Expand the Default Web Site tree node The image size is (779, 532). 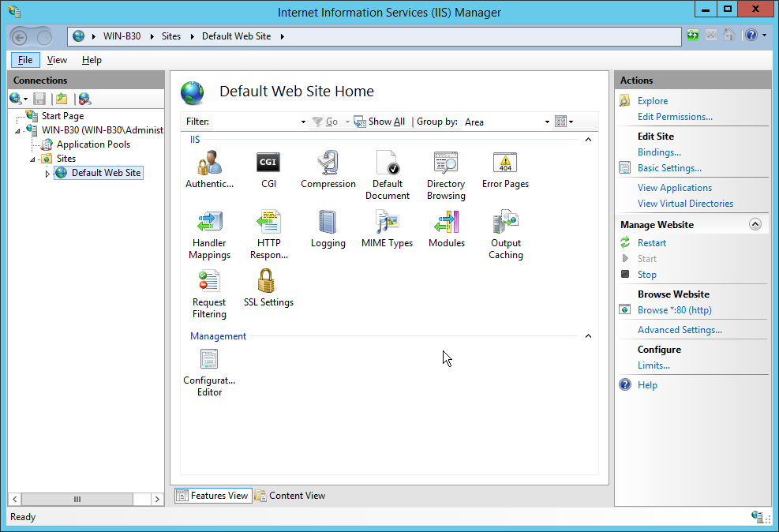click(47, 174)
